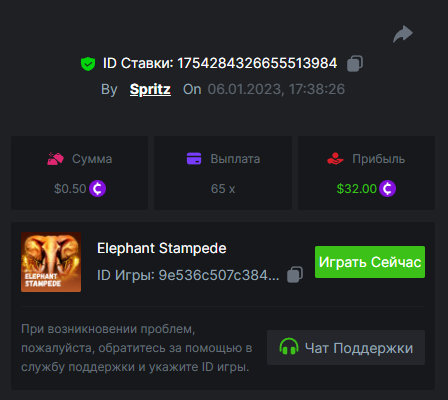Click the green verified shield icon

(x=88, y=64)
